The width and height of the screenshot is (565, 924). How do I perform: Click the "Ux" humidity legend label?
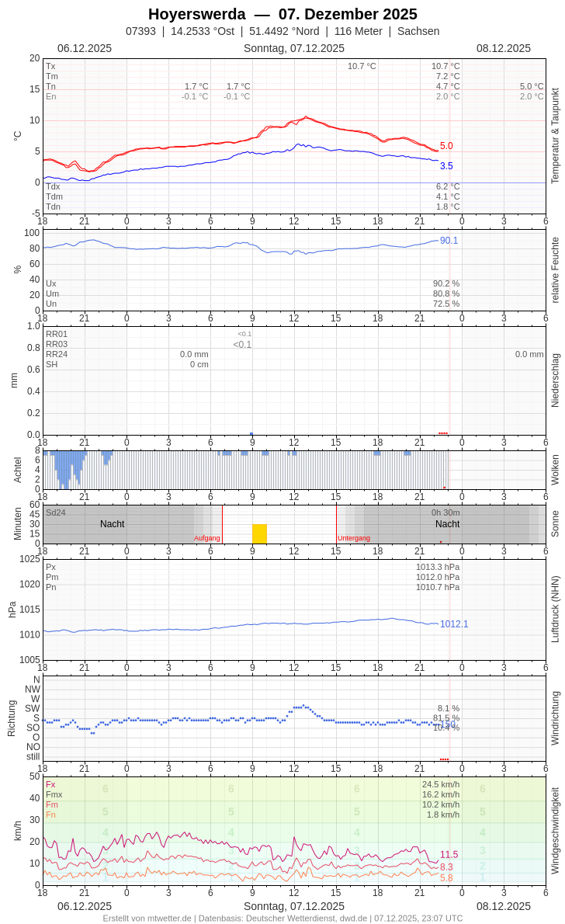51,284
